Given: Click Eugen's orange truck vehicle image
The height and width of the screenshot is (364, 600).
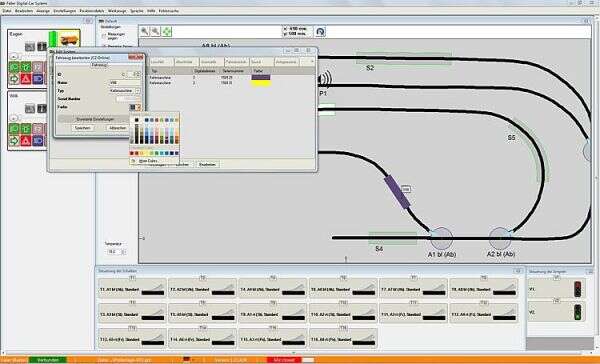Looking at the screenshot, I should tap(69, 39).
